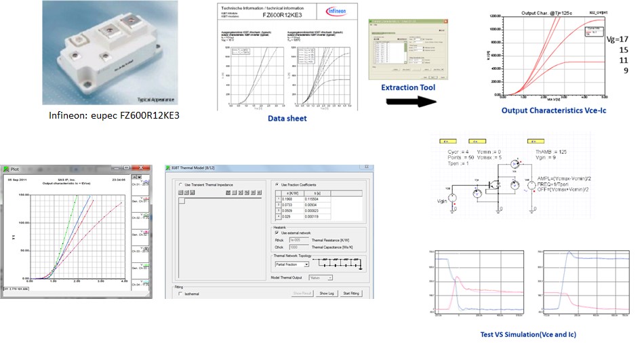Click fifth icon of right impedance toolbar group
The width and height of the screenshot is (644, 343).
[253, 193]
